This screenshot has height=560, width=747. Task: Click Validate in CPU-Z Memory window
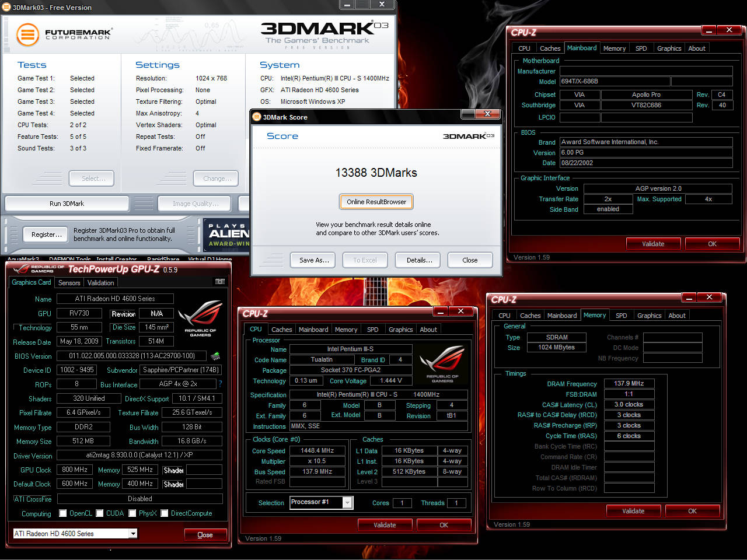633,511
